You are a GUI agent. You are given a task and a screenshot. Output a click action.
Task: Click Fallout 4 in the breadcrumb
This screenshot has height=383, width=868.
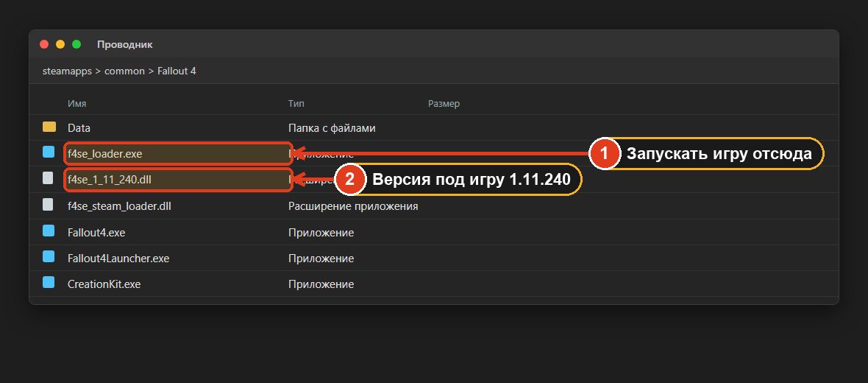click(177, 71)
